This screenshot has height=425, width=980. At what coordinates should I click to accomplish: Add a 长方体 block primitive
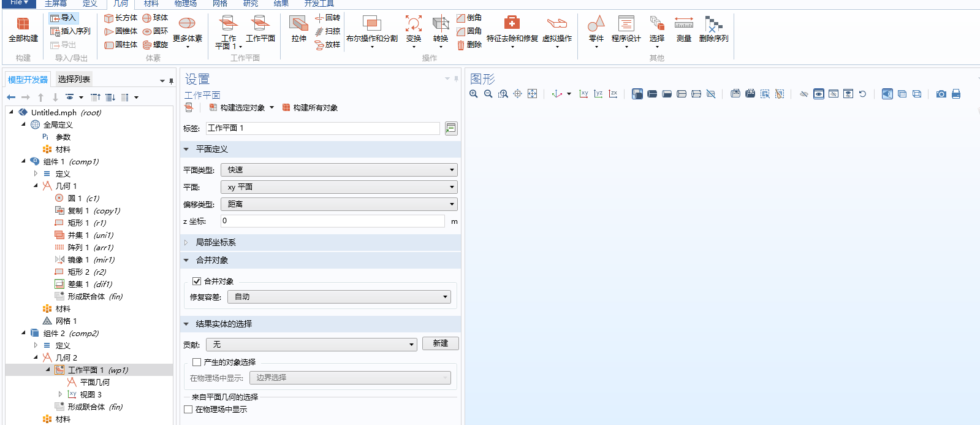coord(121,18)
